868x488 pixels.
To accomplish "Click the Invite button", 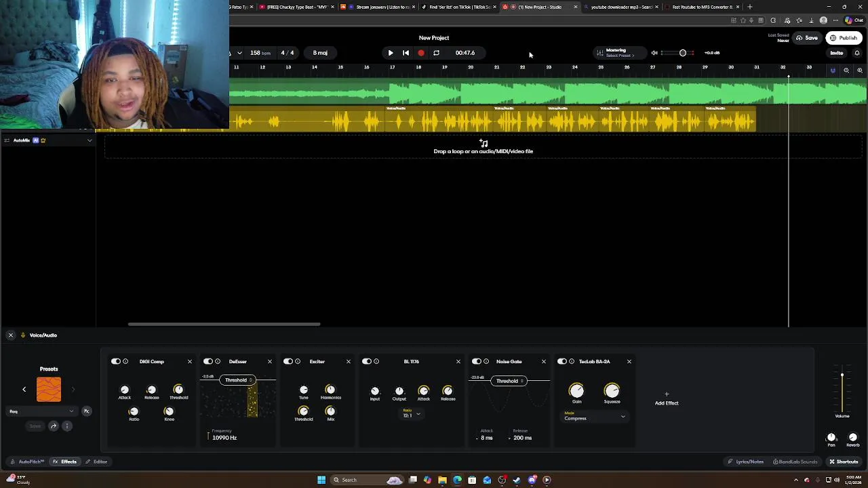I will [x=837, y=53].
